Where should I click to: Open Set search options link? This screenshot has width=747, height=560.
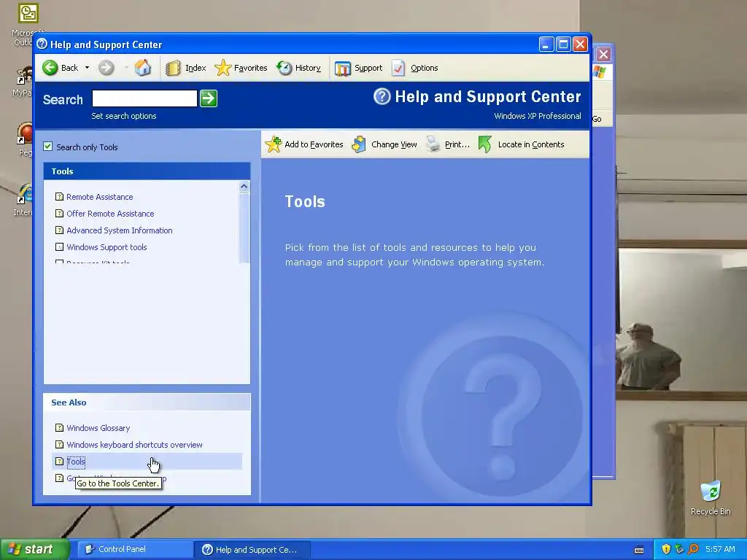click(124, 116)
